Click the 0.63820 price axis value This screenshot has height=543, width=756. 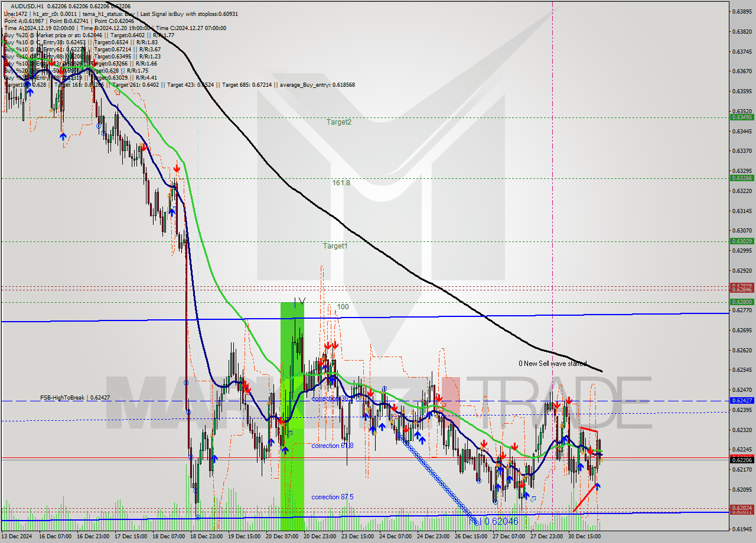pyautogui.click(x=742, y=31)
